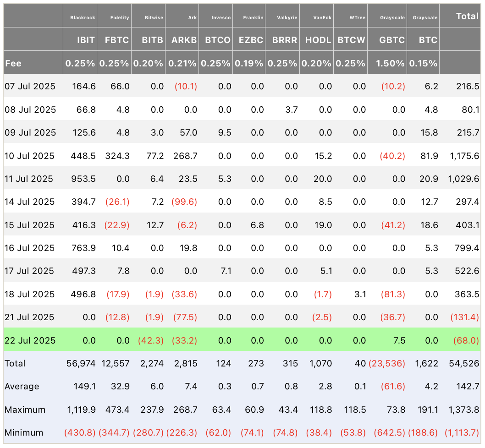The width and height of the screenshot is (485, 448).
Task: Select the 1,175.6 total for 10 Jul
Action: (x=464, y=156)
